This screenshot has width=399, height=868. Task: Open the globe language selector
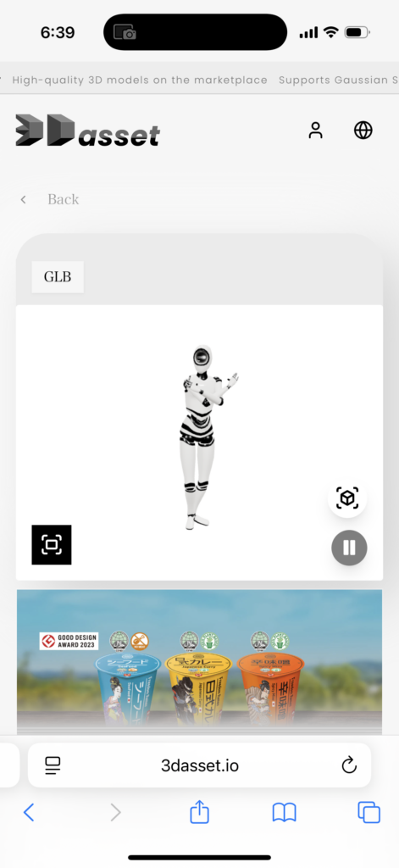pos(363,131)
